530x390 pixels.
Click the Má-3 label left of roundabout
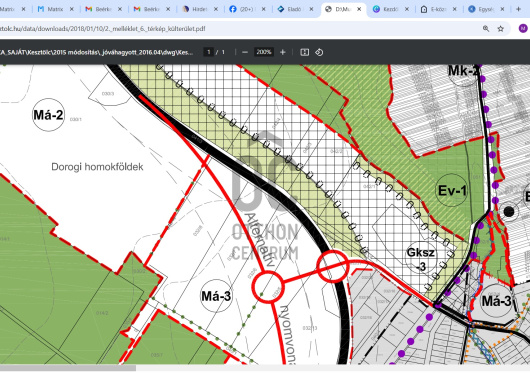coord(216,296)
